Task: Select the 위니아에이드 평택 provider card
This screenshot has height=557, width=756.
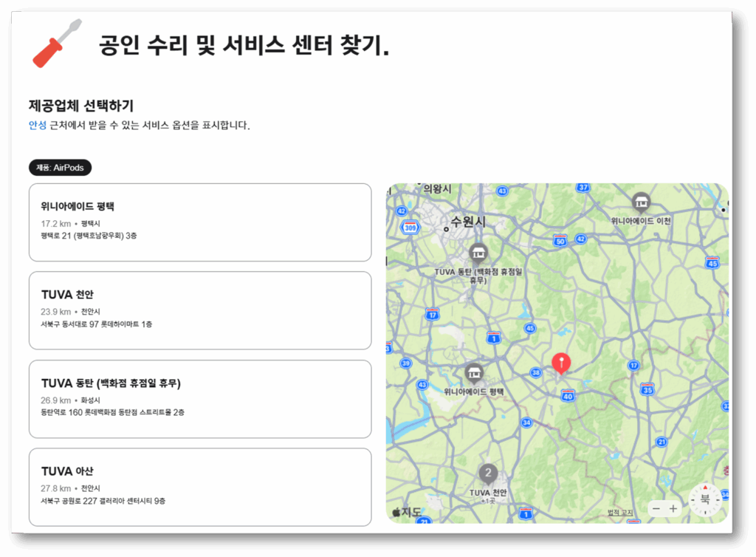Action: pos(199,222)
